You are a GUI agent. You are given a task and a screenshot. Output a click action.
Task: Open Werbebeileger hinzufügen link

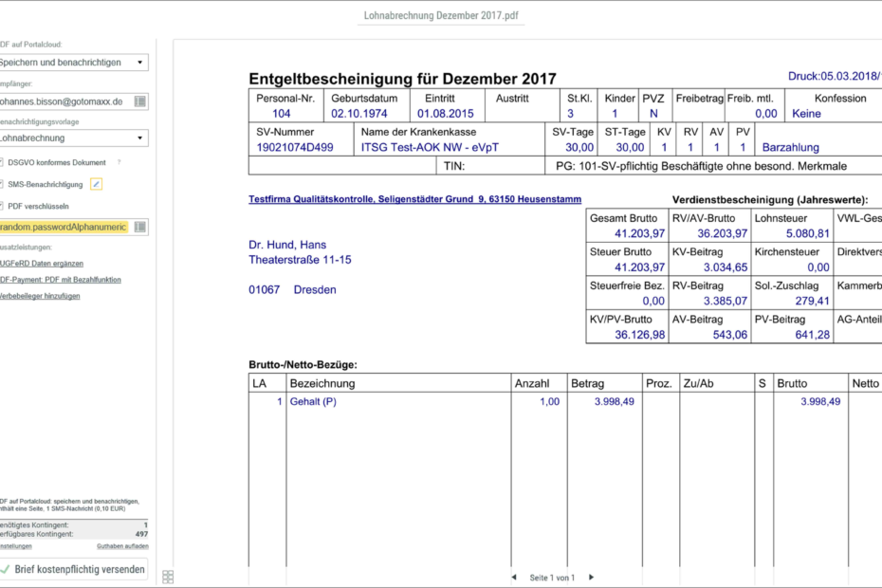tap(40, 296)
